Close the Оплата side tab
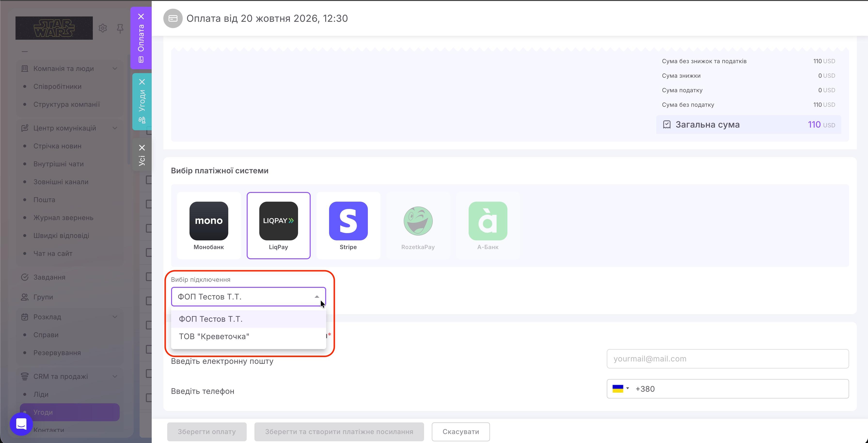The height and width of the screenshot is (443, 868). 141,16
